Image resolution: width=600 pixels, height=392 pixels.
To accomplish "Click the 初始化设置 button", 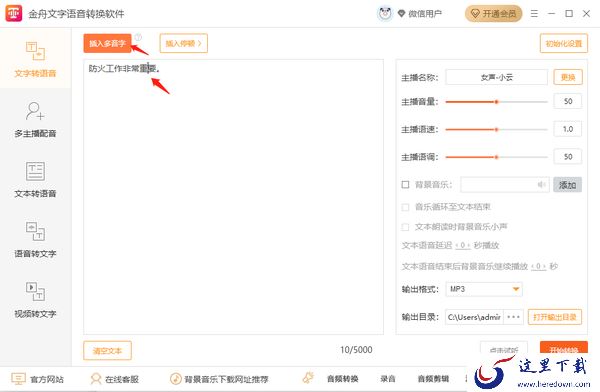I will pyautogui.click(x=564, y=43).
